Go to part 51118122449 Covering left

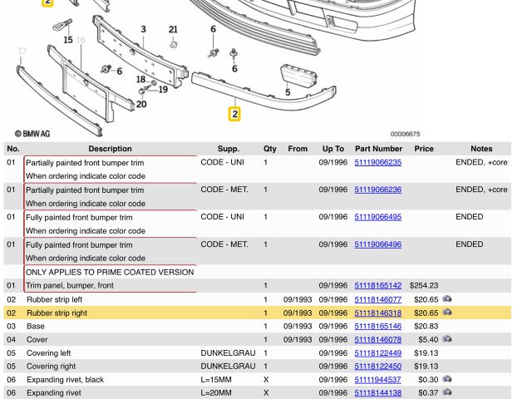point(377,353)
